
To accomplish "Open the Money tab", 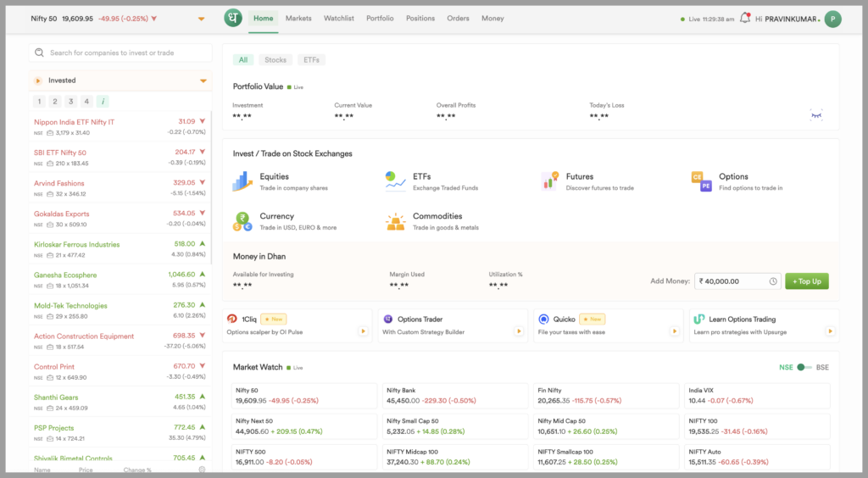I will (492, 19).
